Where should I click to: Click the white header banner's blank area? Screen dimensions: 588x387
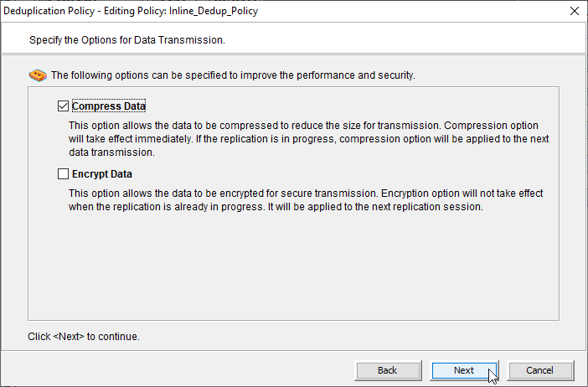click(x=419, y=39)
